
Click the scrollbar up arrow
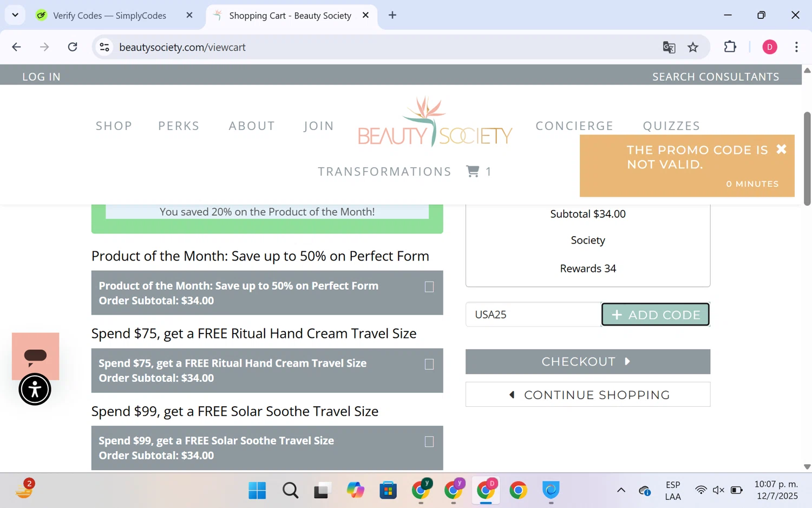[x=807, y=70]
